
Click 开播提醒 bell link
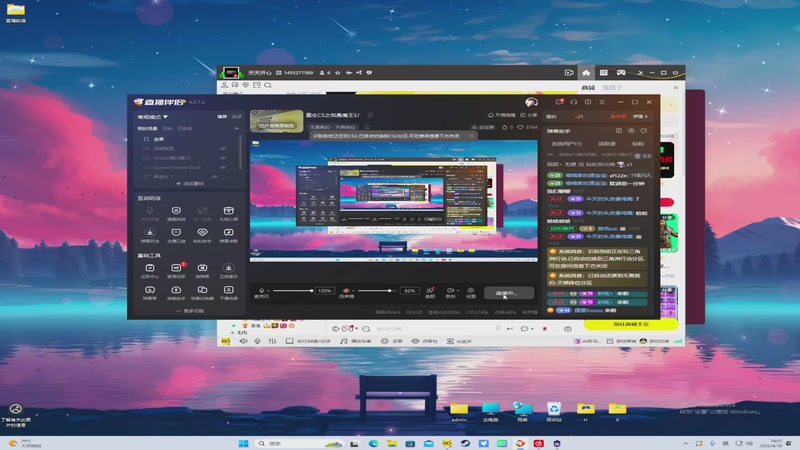pyautogui.click(x=502, y=115)
